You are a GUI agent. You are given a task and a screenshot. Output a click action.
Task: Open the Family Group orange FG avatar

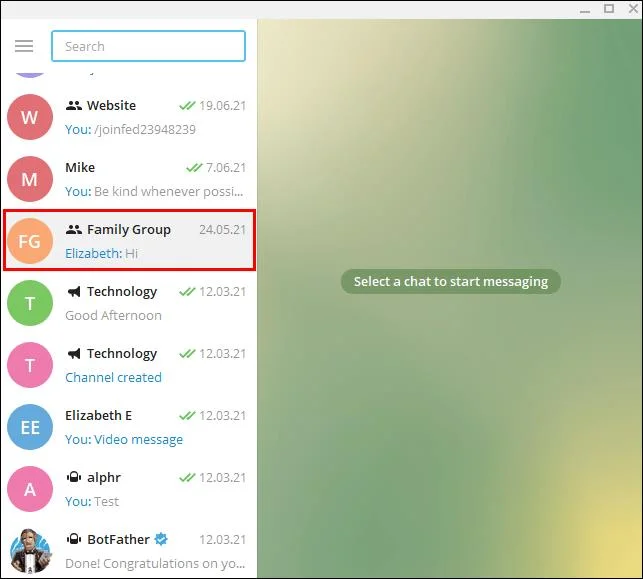click(30, 241)
